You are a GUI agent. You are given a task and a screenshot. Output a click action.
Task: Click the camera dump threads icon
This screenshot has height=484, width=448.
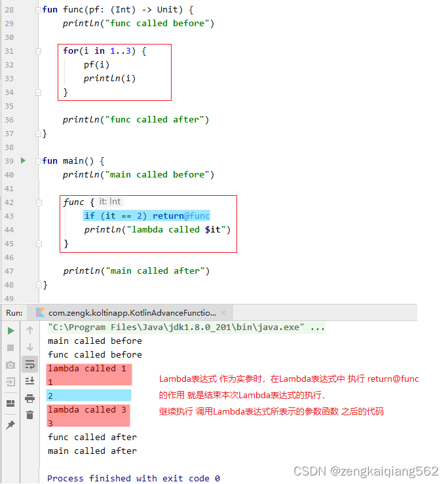10,365
